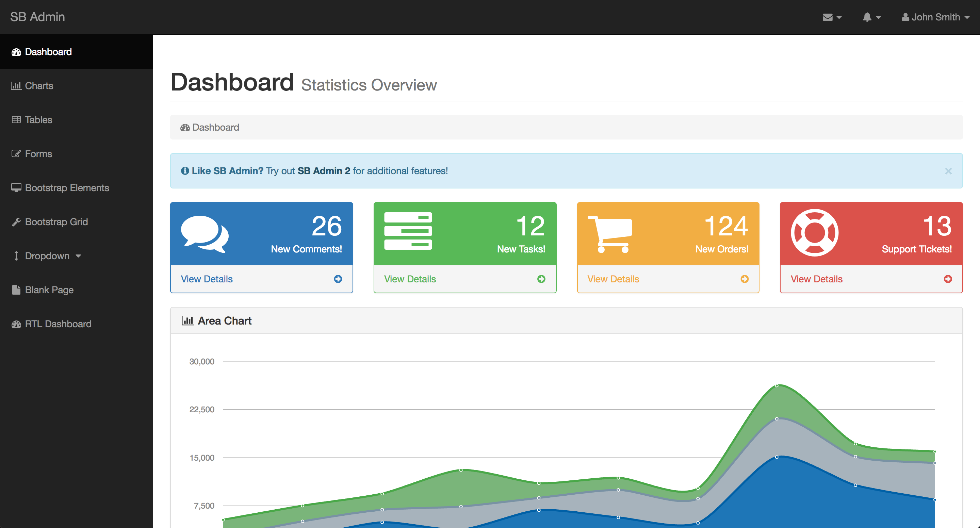Image resolution: width=980 pixels, height=528 pixels.
Task: Click the monitor icon beside Bootstrap Elements
Action: [x=16, y=188]
